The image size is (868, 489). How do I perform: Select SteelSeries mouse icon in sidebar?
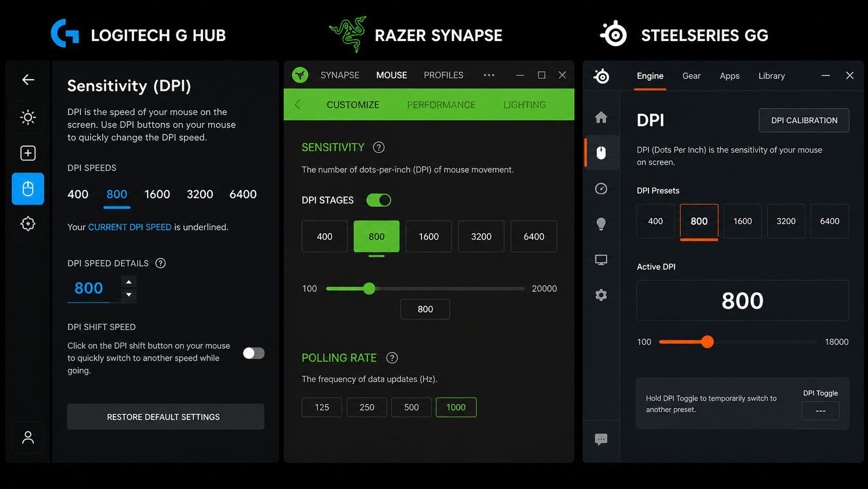[601, 153]
